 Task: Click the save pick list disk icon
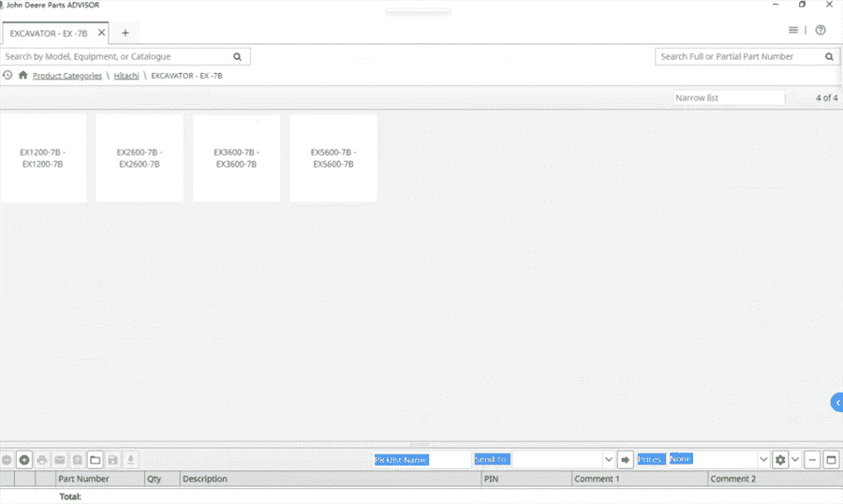click(113, 460)
